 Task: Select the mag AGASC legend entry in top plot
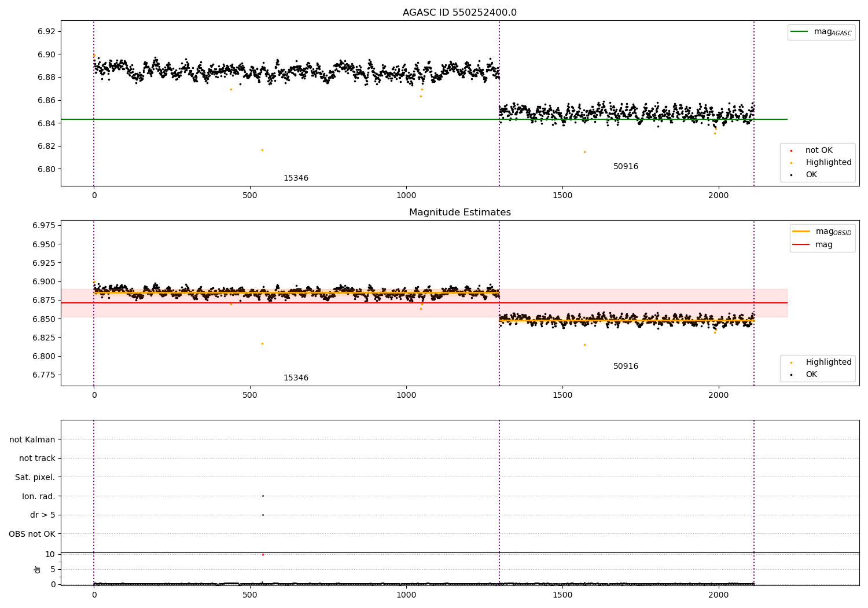821,32
